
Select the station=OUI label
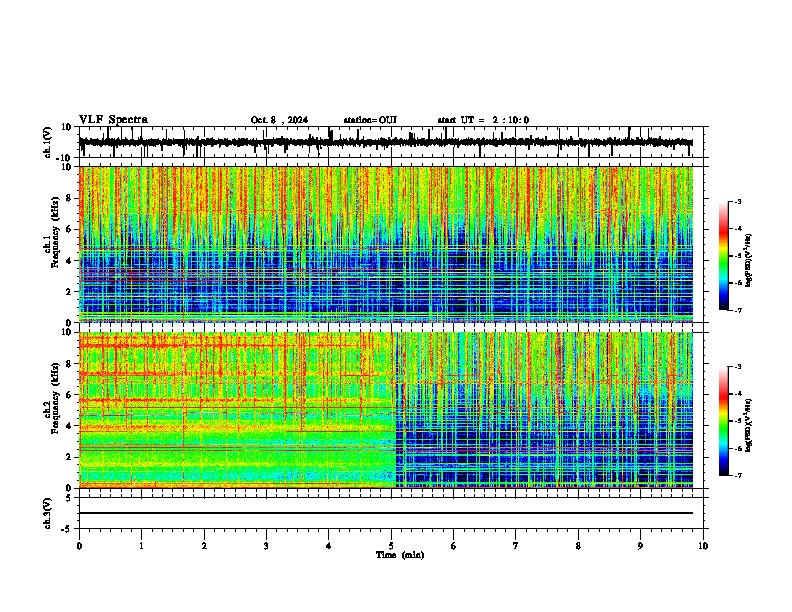pyautogui.click(x=370, y=120)
